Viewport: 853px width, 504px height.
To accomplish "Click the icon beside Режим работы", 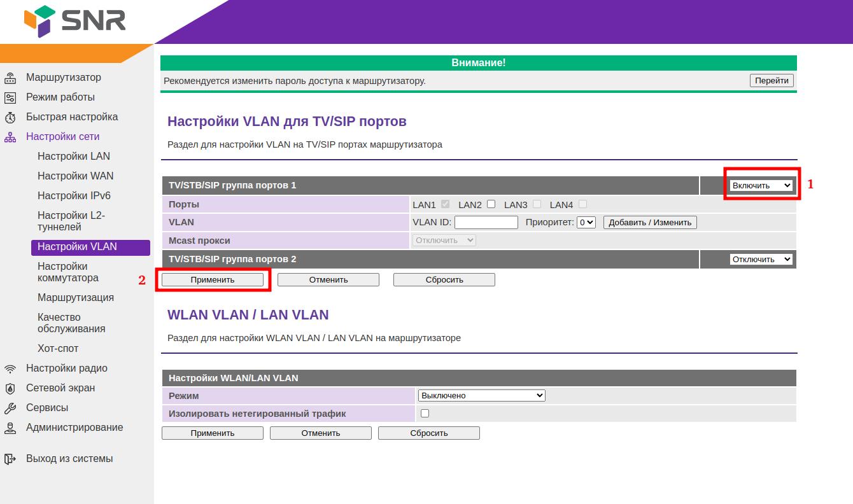I will (x=10, y=98).
